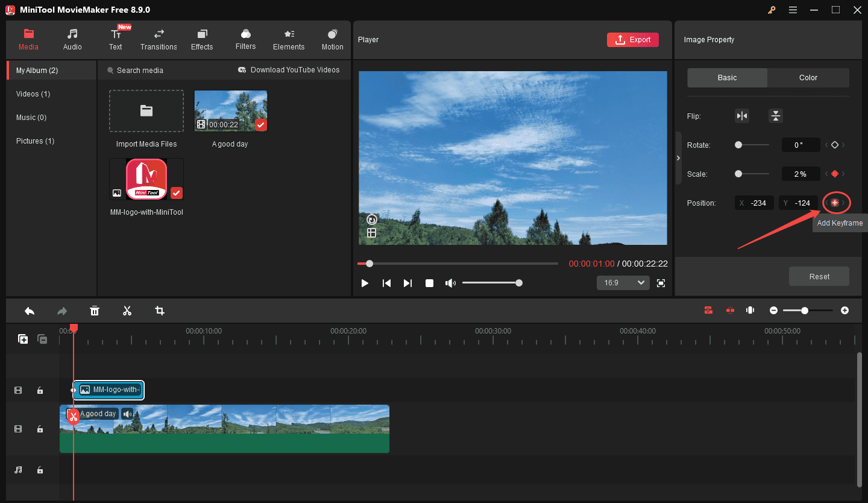Mute the A good day clip audio
The width and height of the screenshot is (868, 503).
pos(127,414)
